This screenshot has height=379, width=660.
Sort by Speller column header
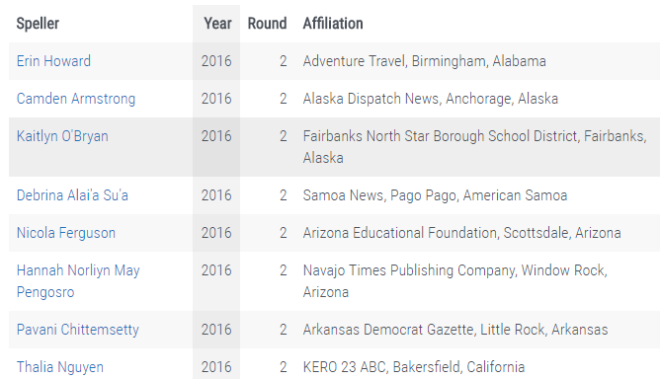click(37, 24)
